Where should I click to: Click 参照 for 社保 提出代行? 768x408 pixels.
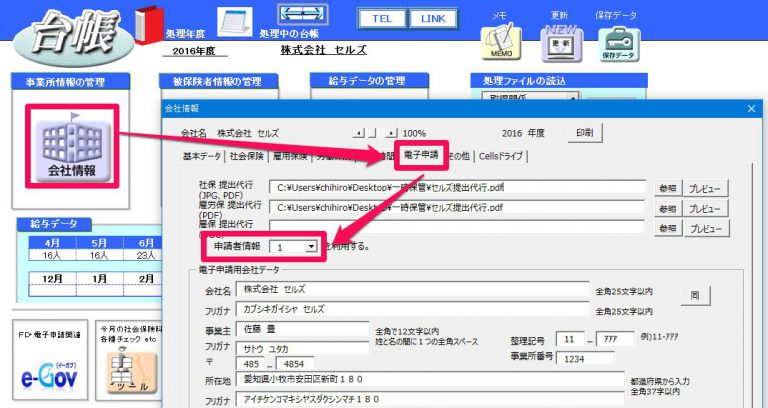pos(668,189)
